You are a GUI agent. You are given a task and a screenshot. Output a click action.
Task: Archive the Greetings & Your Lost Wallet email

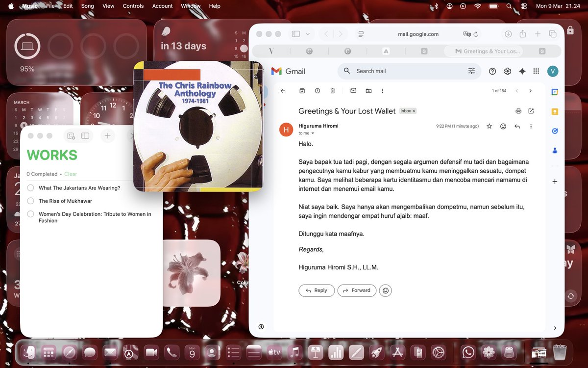(x=302, y=91)
